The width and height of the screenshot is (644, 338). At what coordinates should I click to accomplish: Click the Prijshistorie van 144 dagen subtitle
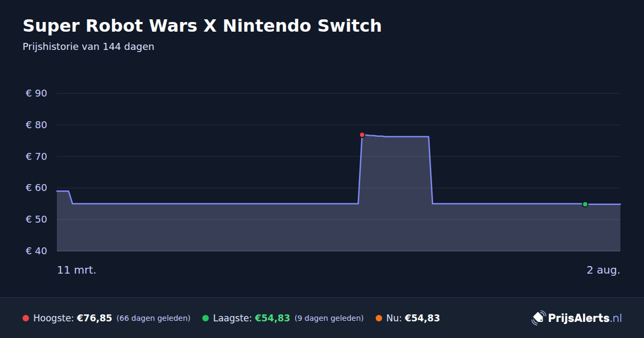89,47
